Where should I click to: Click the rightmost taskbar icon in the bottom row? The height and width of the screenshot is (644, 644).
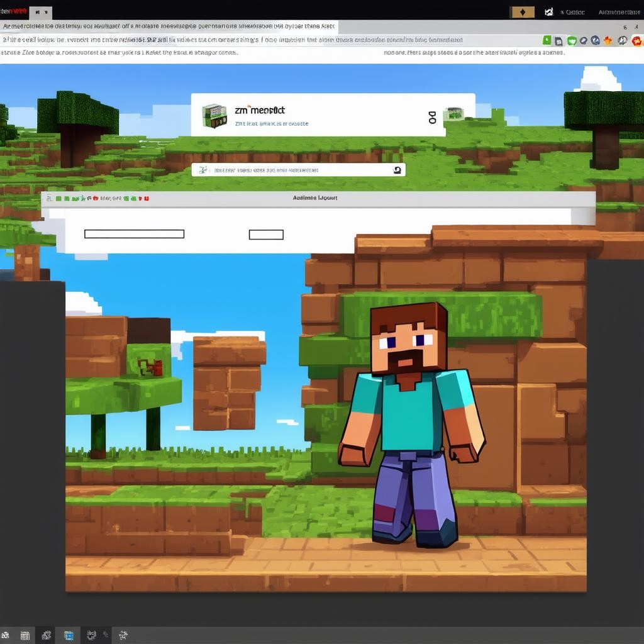[x=123, y=635]
